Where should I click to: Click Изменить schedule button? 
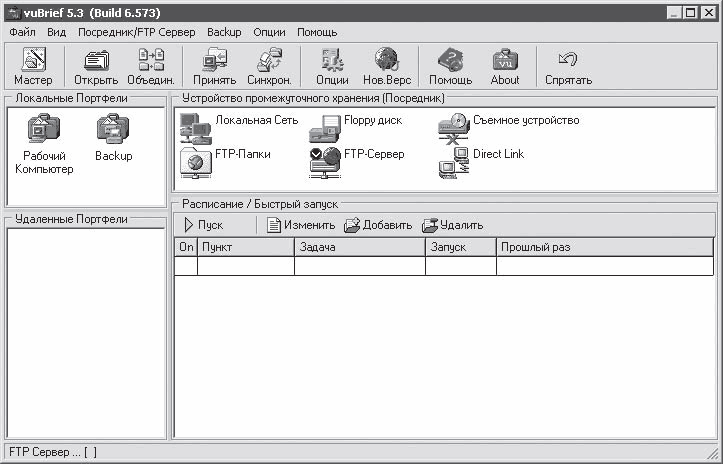(x=301, y=225)
